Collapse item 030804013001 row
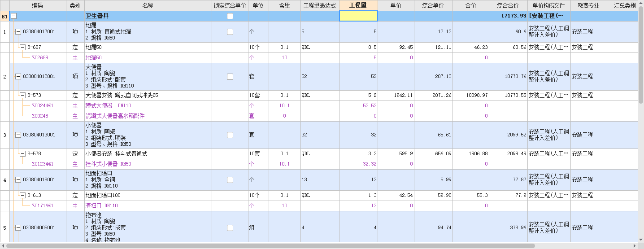The image size is (644, 249). 18,135
